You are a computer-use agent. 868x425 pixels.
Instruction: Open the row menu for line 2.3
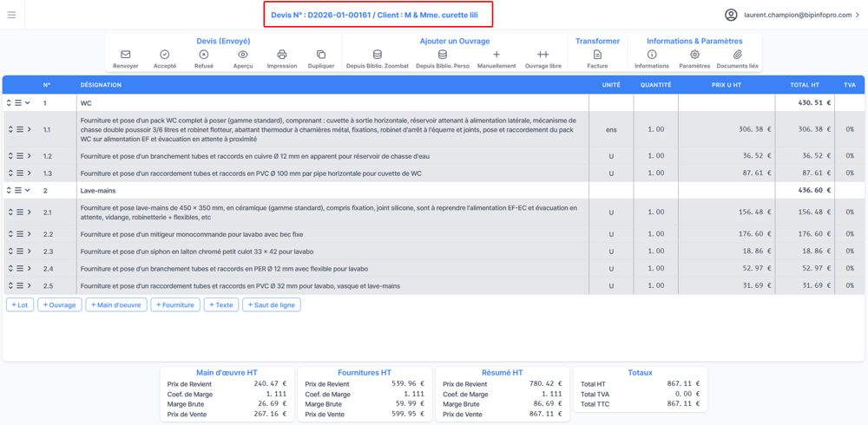(19, 252)
